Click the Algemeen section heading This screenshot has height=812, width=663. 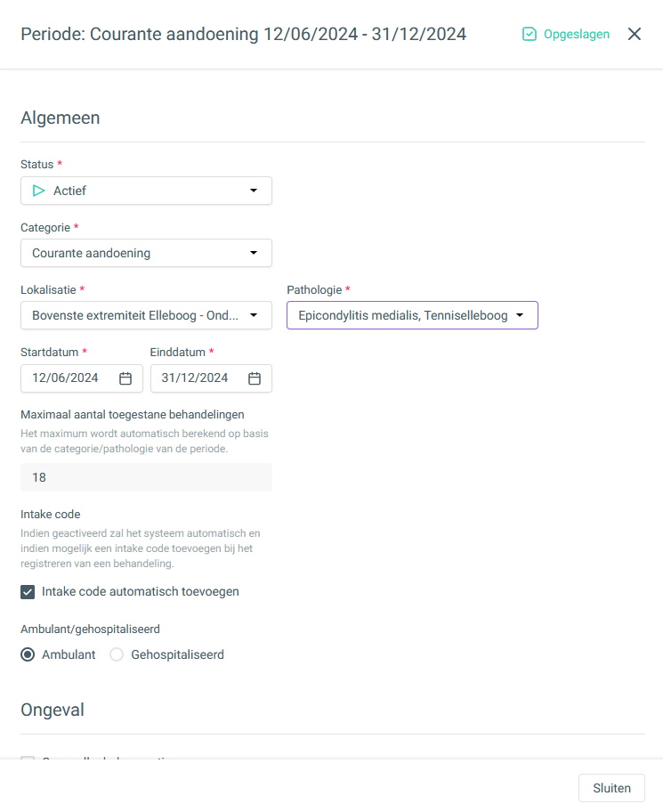(60, 118)
